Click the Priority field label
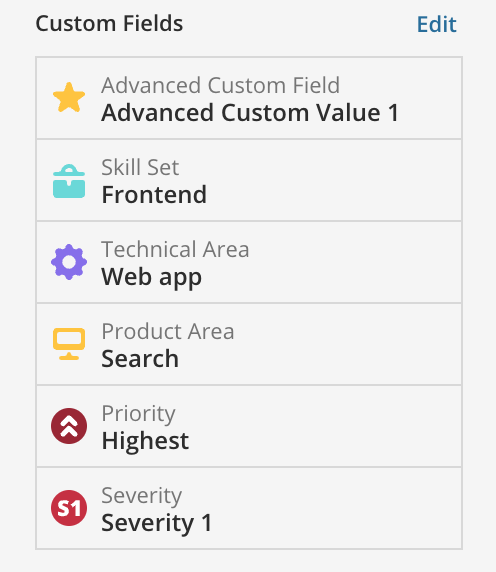Image resolution: width=496 pixels, height=572 pixels. tap(138, 414)
